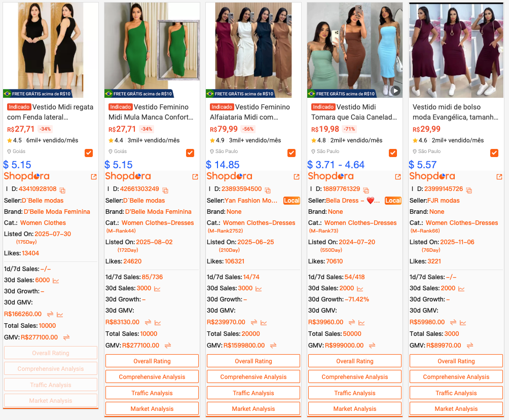
Task: Open Market Analysis for the FJR modas product
Action: 456,408
